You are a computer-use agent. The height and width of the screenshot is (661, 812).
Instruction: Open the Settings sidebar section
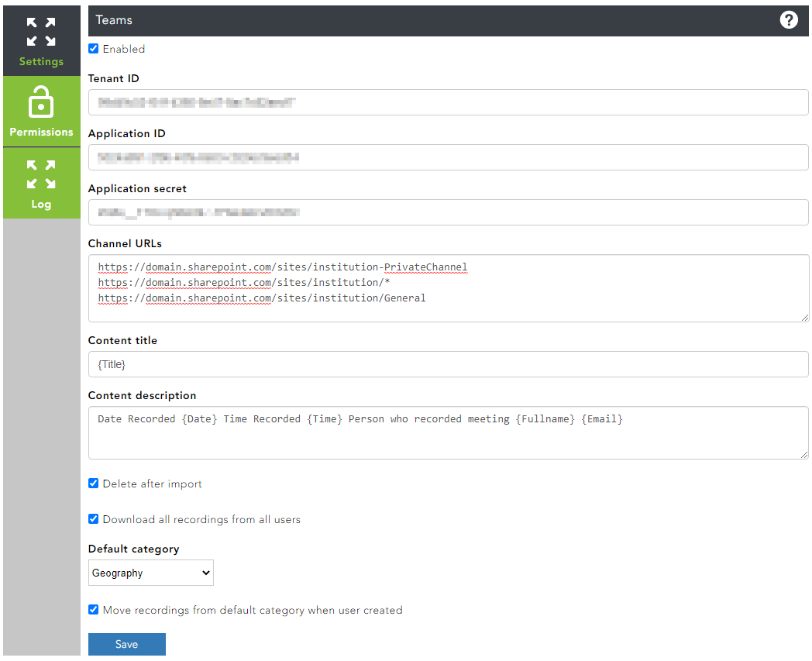coord(41,41)
